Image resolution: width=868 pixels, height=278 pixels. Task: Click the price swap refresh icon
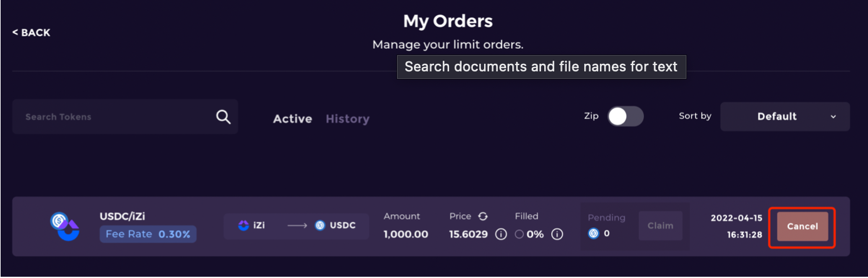point(483,216)
